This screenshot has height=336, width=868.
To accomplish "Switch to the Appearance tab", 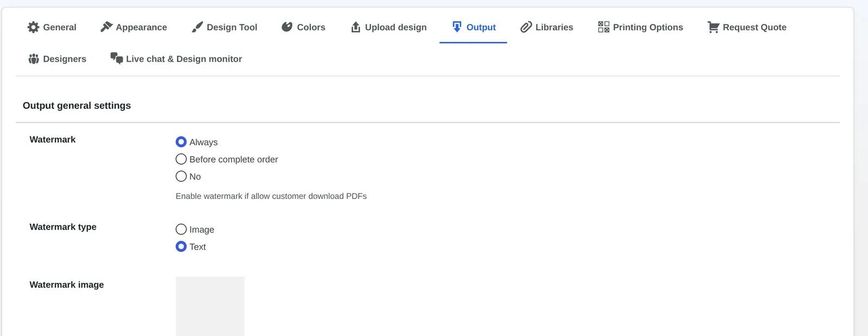I will point(134,27).
